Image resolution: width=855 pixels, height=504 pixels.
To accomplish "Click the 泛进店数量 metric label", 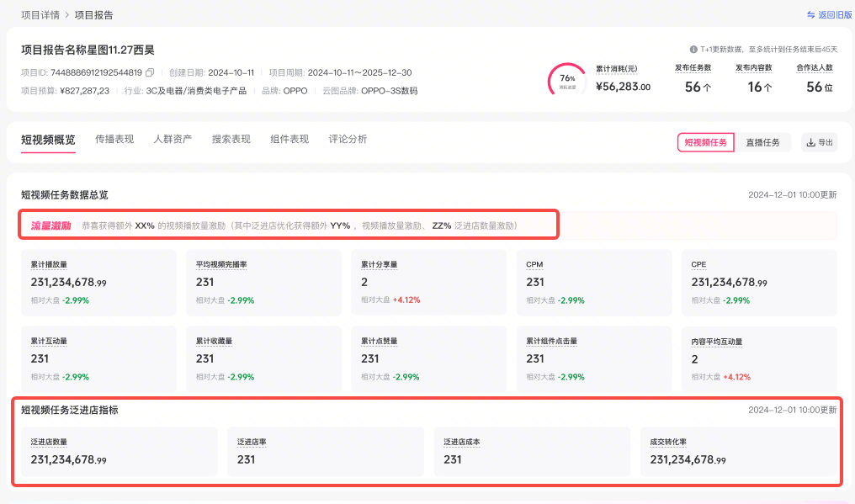I will (49, 442).
